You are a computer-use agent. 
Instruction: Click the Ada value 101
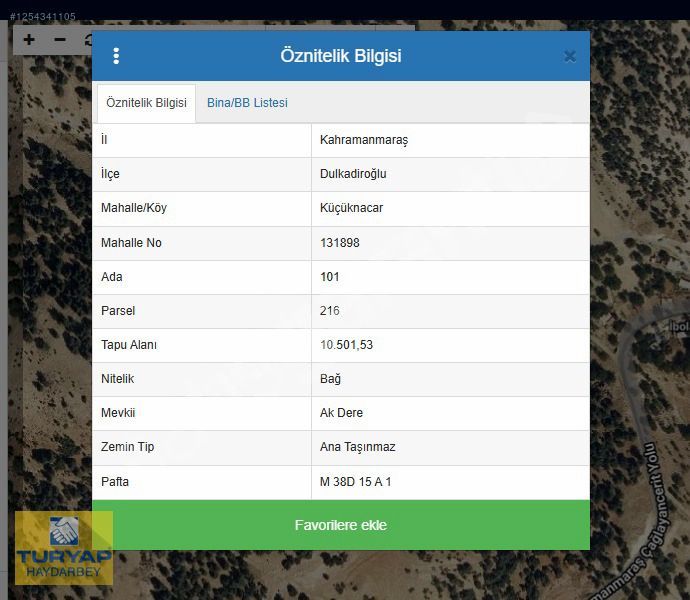coord(330,277)
